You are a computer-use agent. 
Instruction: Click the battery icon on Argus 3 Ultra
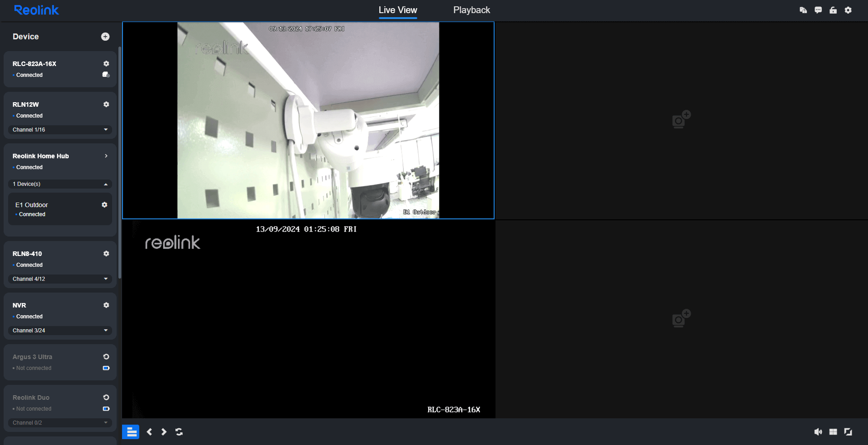106,368
